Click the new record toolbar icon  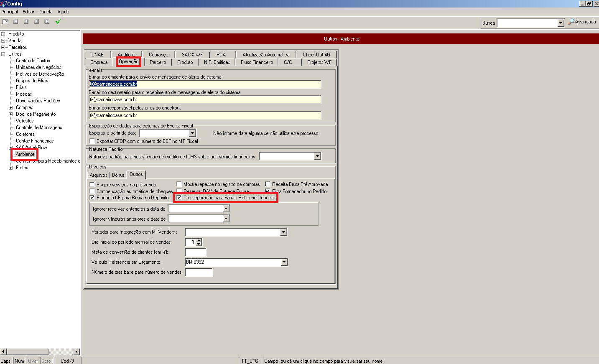coord(5,21)
